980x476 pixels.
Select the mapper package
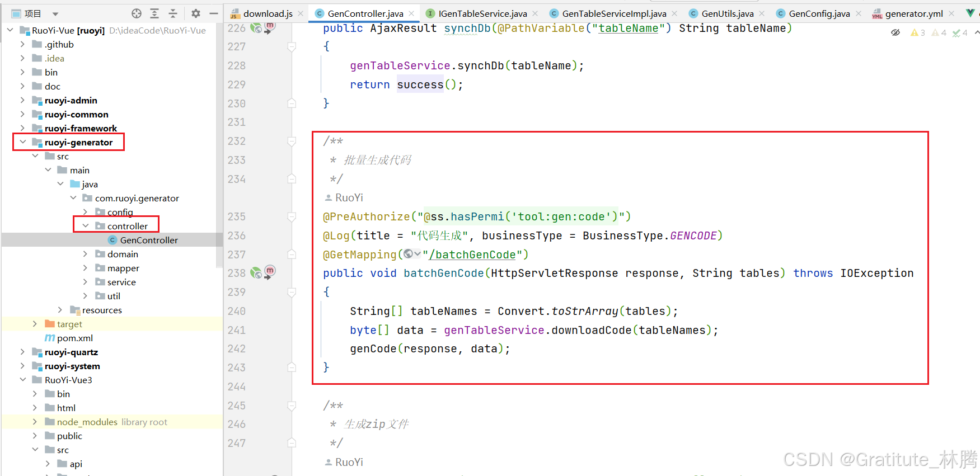[x=123, y=268]
